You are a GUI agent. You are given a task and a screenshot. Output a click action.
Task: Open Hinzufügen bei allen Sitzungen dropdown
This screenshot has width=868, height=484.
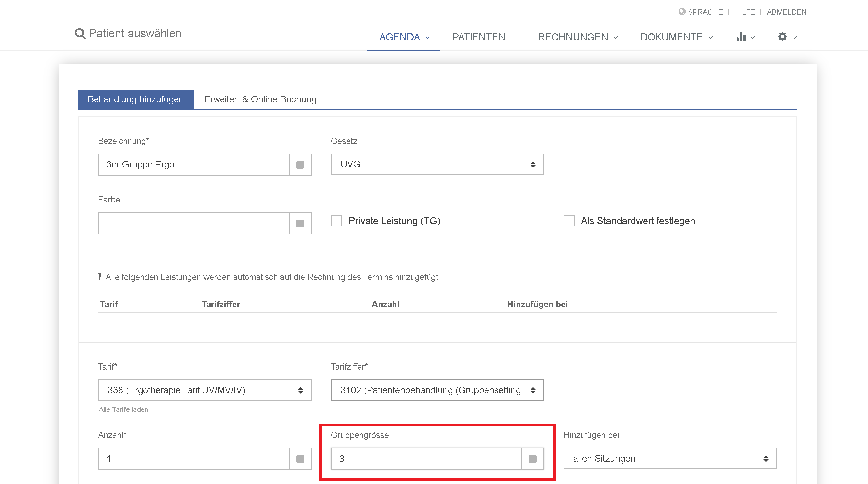[669, 459]
